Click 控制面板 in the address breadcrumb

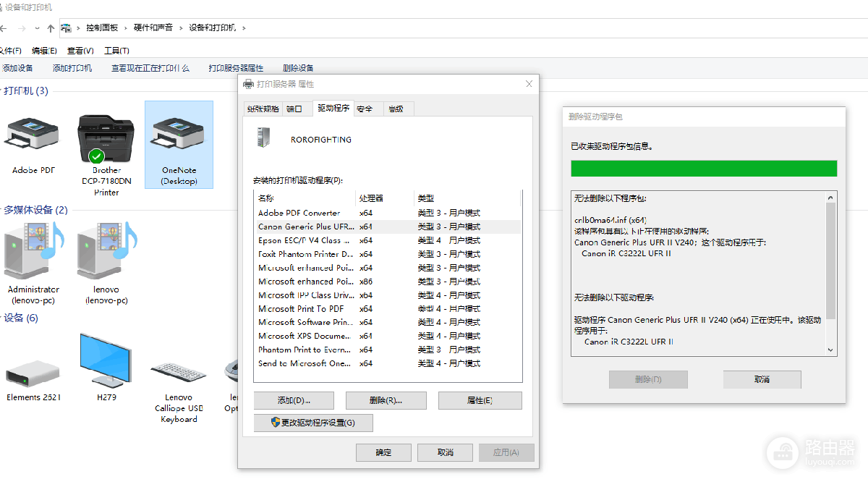[101, 28]
